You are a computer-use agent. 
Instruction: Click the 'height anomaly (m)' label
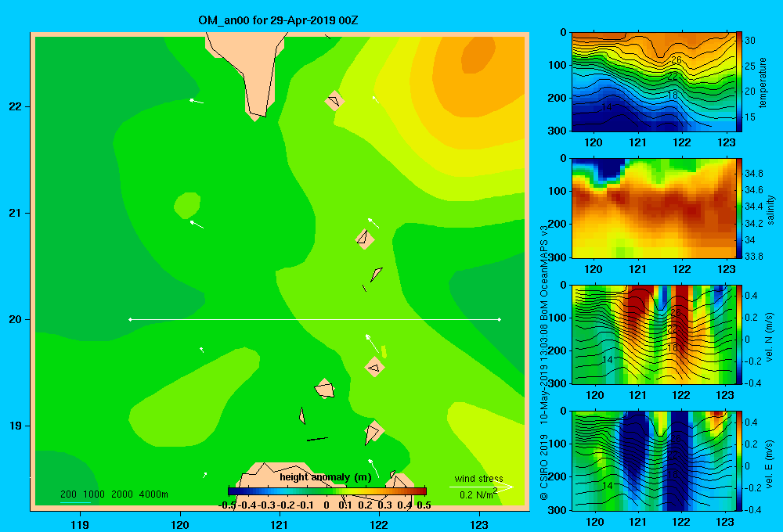click(x=326, y=477)
